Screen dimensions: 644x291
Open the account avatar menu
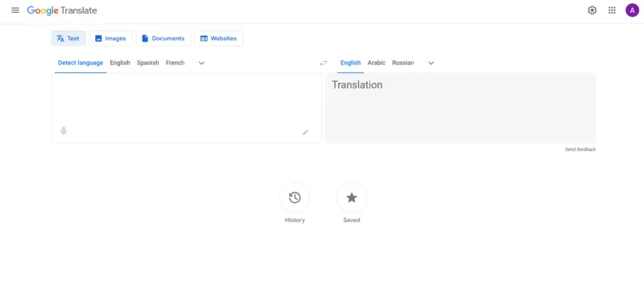click(x=632, y=10)
